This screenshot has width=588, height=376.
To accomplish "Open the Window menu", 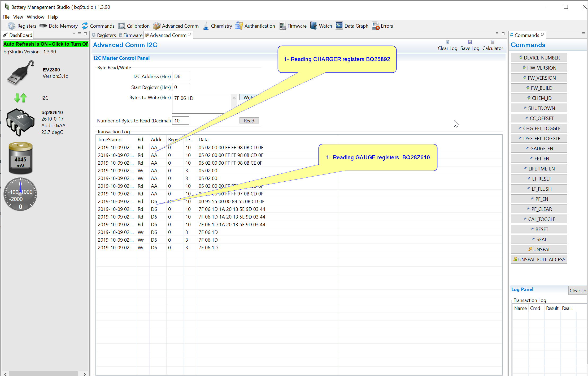I will coord(35,17).
